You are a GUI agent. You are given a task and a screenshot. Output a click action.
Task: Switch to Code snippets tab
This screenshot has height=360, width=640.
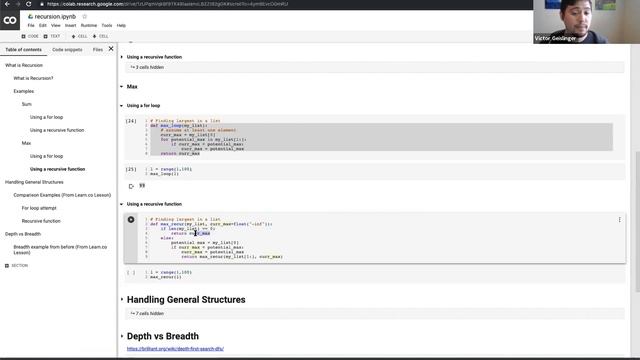pyautogui.click(x=67, y=49)
